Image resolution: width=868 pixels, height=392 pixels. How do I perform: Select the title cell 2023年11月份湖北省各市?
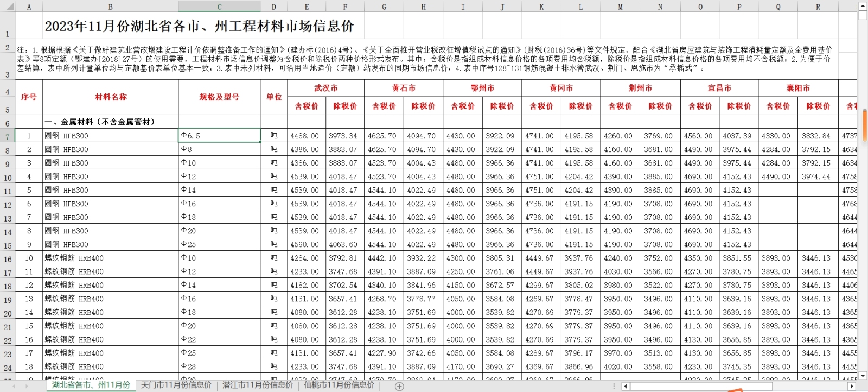(x=199, y=26)
